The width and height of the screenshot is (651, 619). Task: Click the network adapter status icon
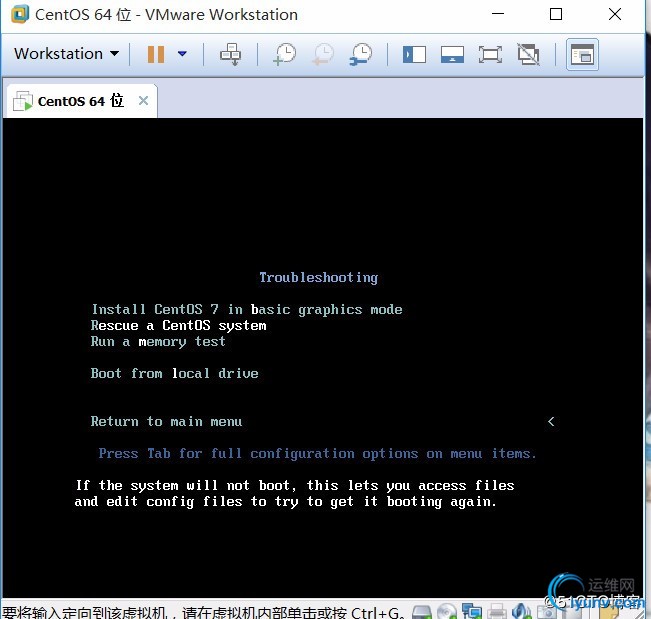coord(472,612)
